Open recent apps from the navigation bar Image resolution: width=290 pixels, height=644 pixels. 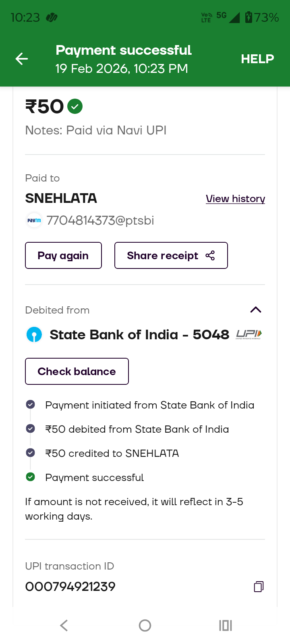(225, 625)
